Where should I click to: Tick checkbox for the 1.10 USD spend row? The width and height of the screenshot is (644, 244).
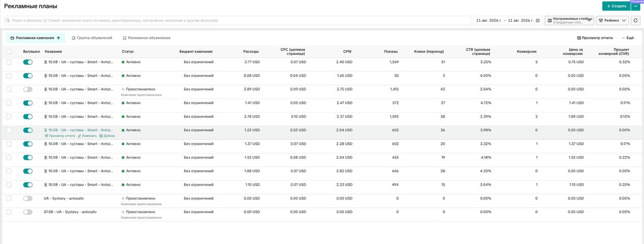pyautogui.click(x=9, y=185)
